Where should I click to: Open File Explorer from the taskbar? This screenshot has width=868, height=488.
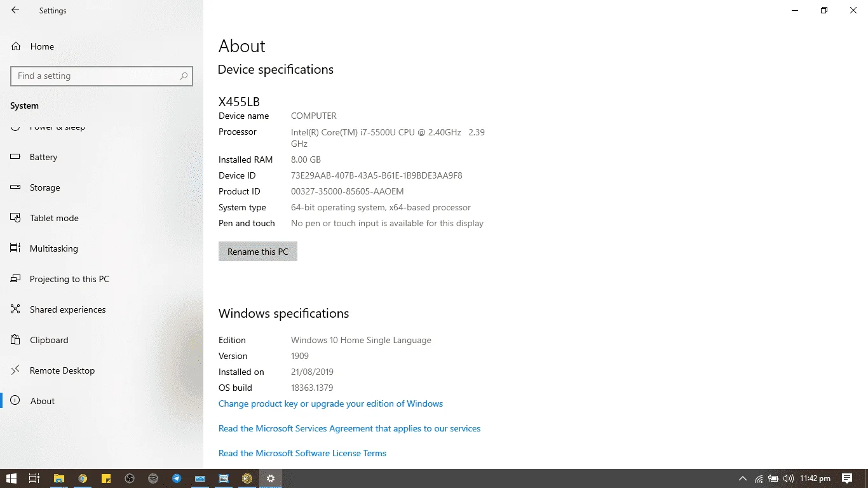click(58, 478)
